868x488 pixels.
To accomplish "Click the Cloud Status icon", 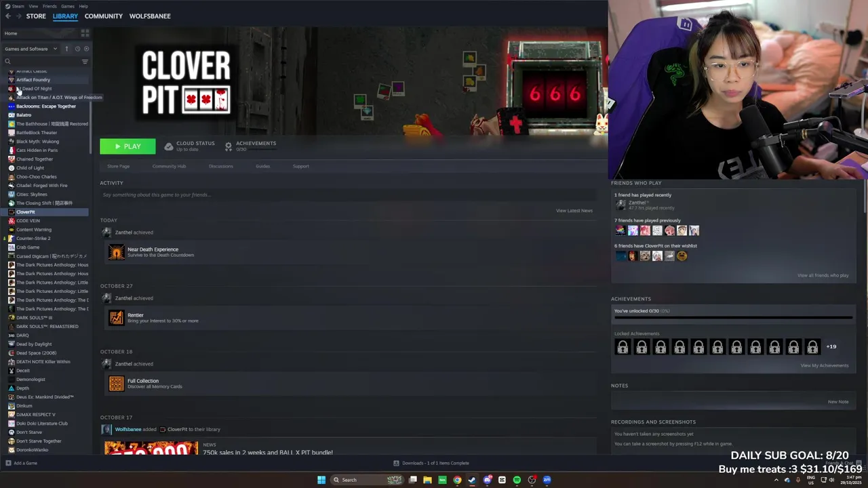I will [x=169, y=146].
